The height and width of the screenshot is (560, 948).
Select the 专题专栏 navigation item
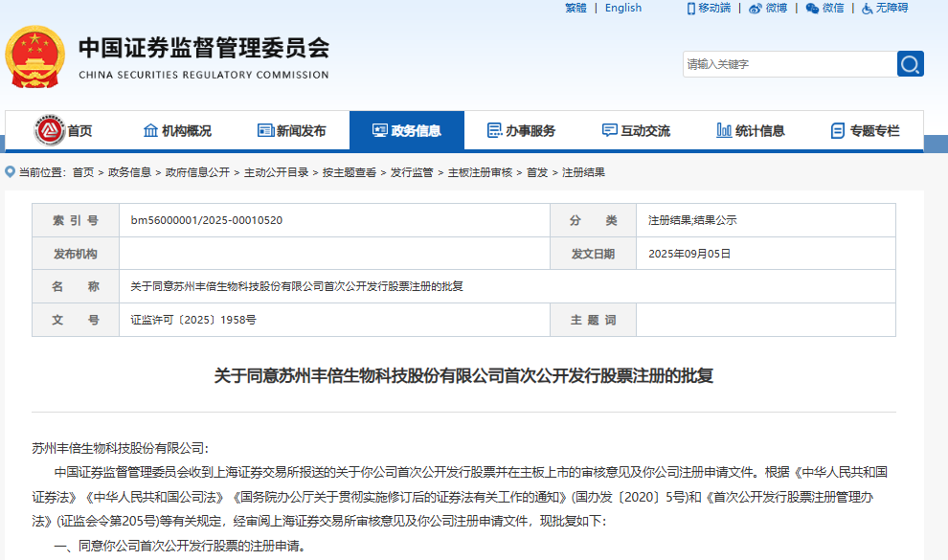pyautogui.click(x=867, y=131)
